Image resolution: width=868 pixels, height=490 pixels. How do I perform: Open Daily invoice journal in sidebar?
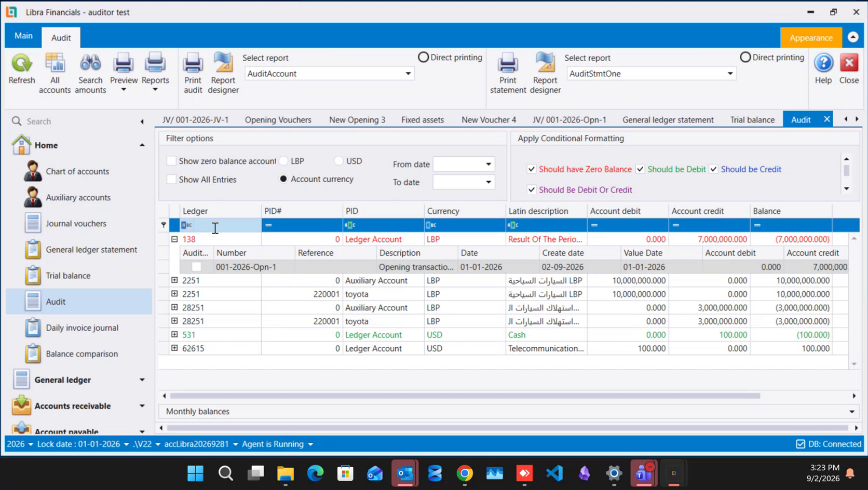coord(82,328)
